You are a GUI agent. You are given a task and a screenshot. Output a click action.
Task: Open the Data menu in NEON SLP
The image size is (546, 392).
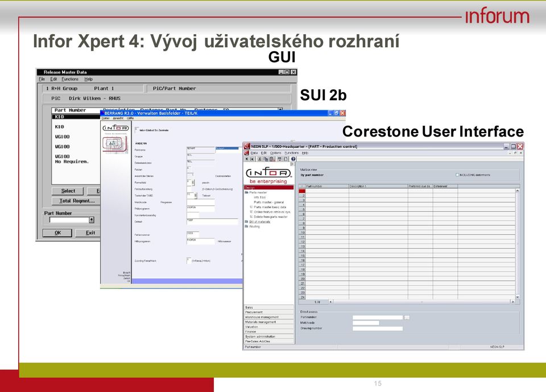point(254,153)
